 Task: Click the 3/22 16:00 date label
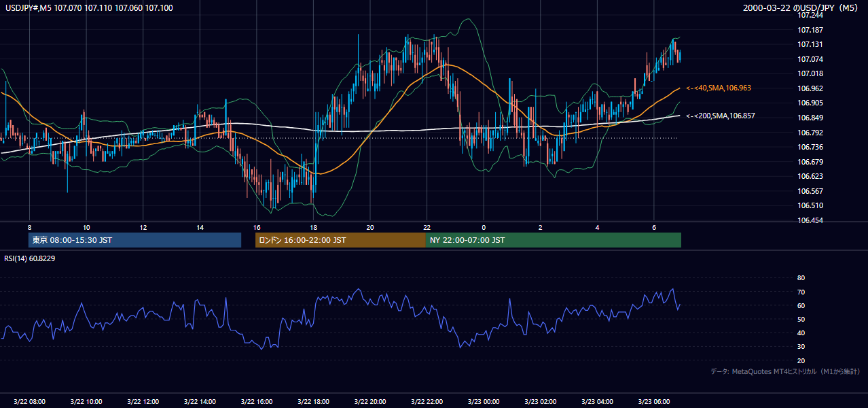[257, 402]
